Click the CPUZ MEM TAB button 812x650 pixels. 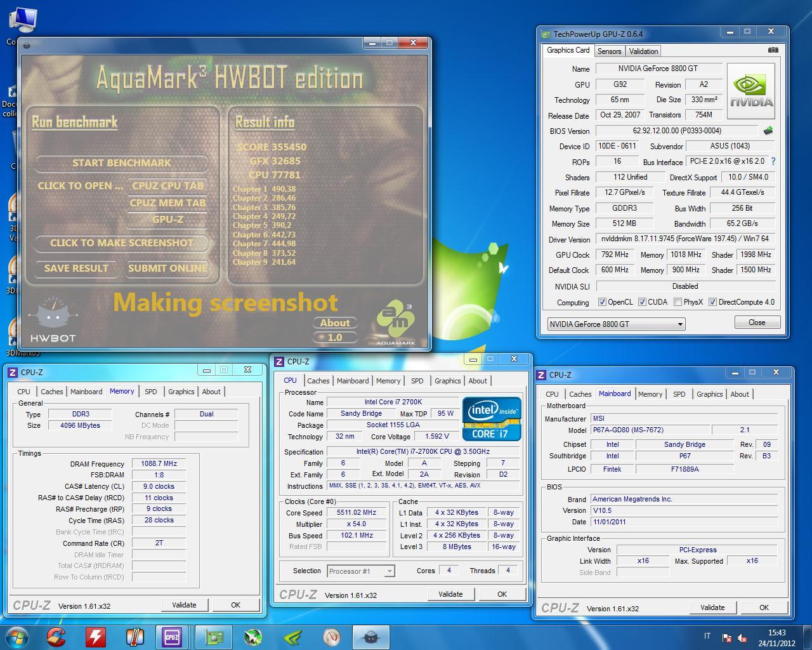[x=167, y=203]
